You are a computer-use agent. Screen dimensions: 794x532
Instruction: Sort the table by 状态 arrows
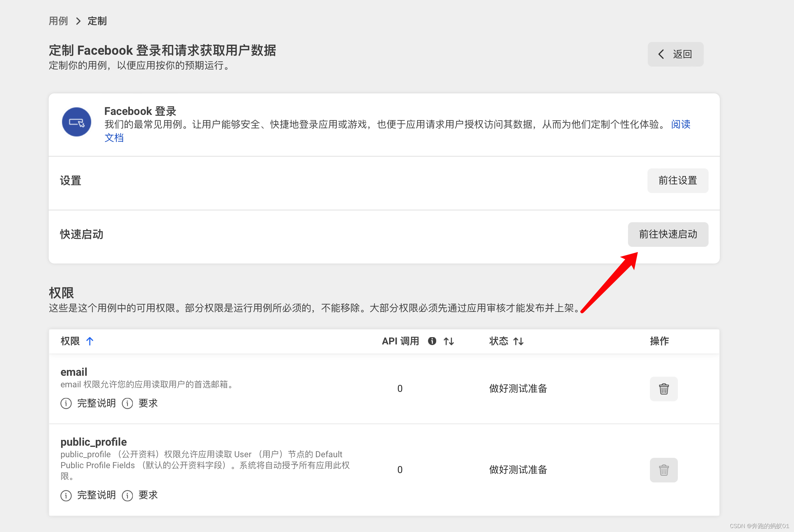point(519,341)
